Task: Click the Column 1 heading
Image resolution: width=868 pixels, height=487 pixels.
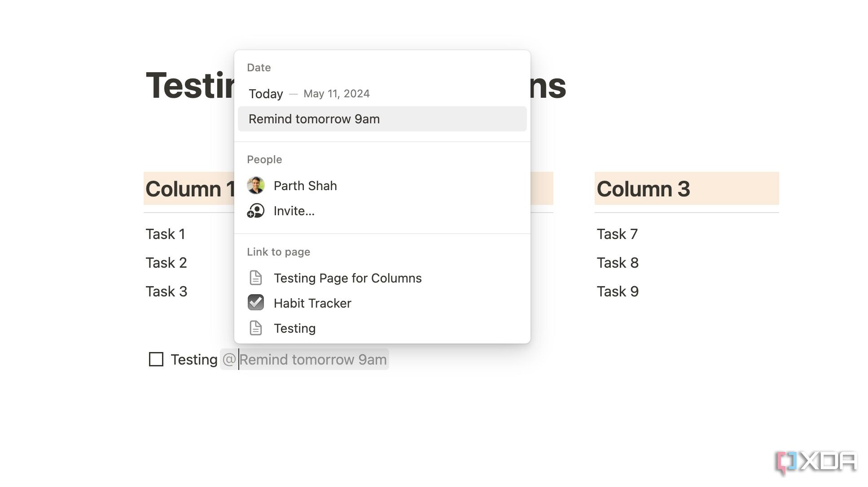Action: tap(189, 189)
